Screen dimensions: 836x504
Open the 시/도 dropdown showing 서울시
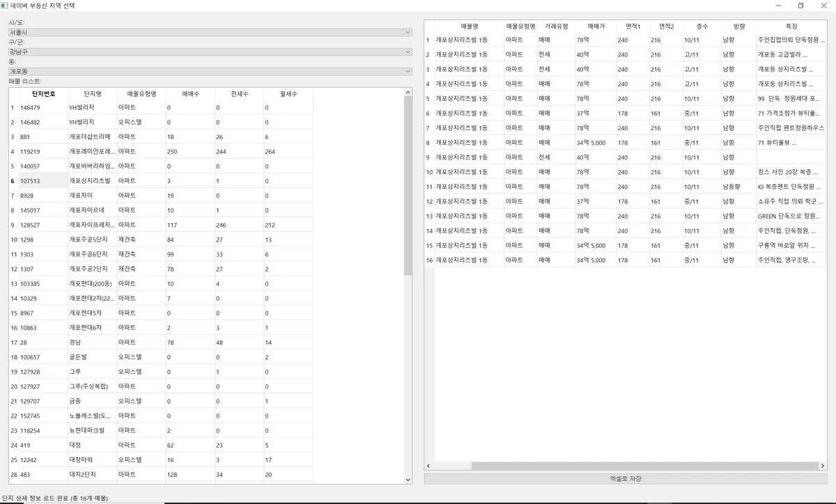coord(210,32)
